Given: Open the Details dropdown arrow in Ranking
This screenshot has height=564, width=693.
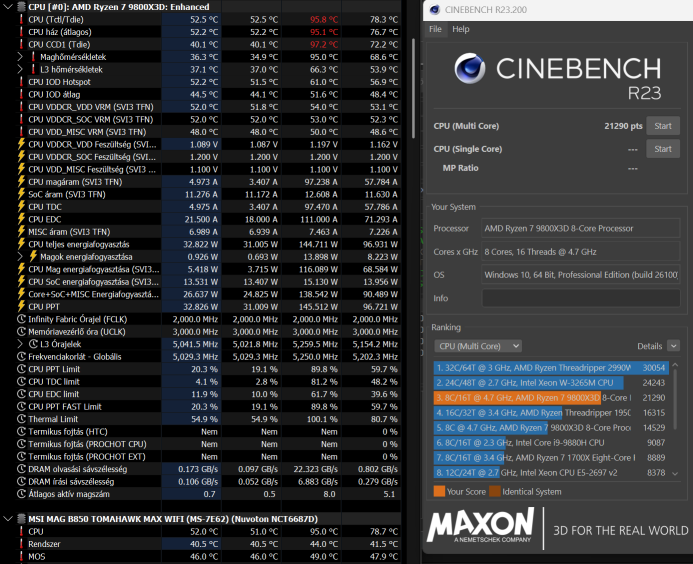Looking at the screenshot, I should (674, 346).
